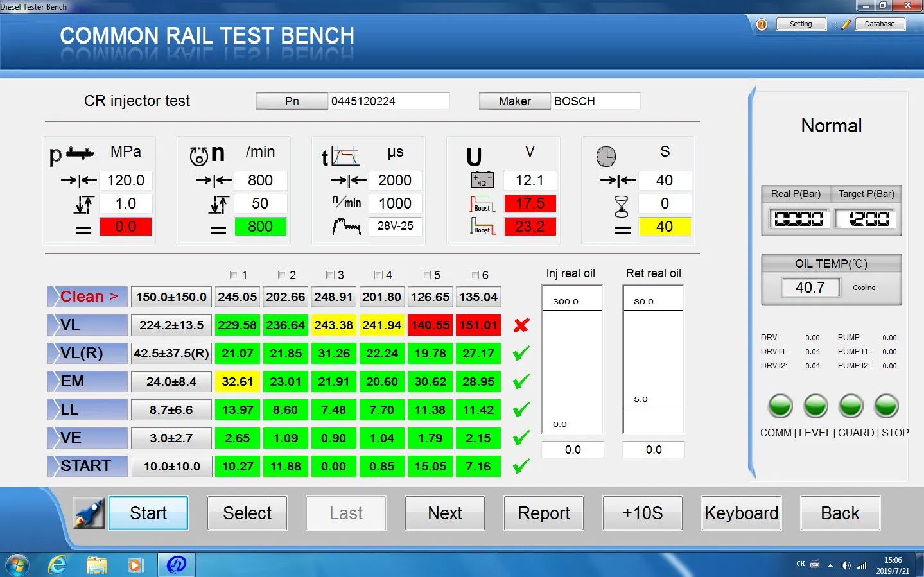Click the volume tray icon
Viewport: 924px width, 577px height.
point(846,565)
